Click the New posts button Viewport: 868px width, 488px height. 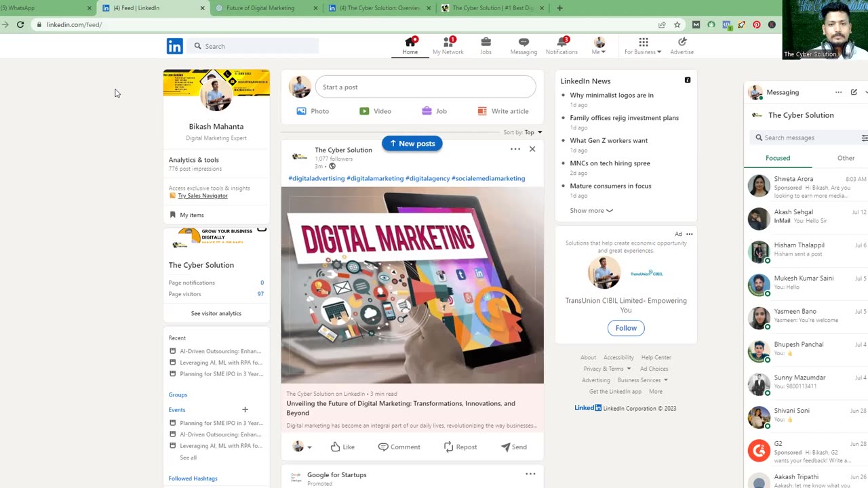coord(412,144)
